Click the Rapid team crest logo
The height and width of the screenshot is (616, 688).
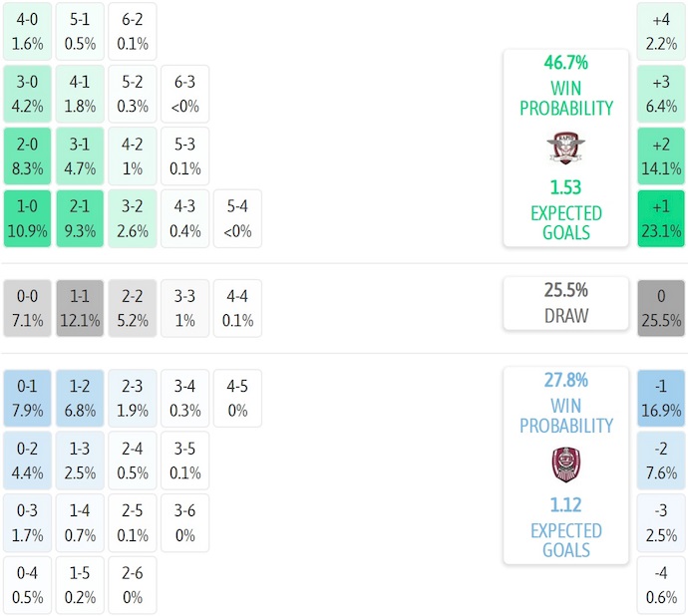[x=565, y=149]
